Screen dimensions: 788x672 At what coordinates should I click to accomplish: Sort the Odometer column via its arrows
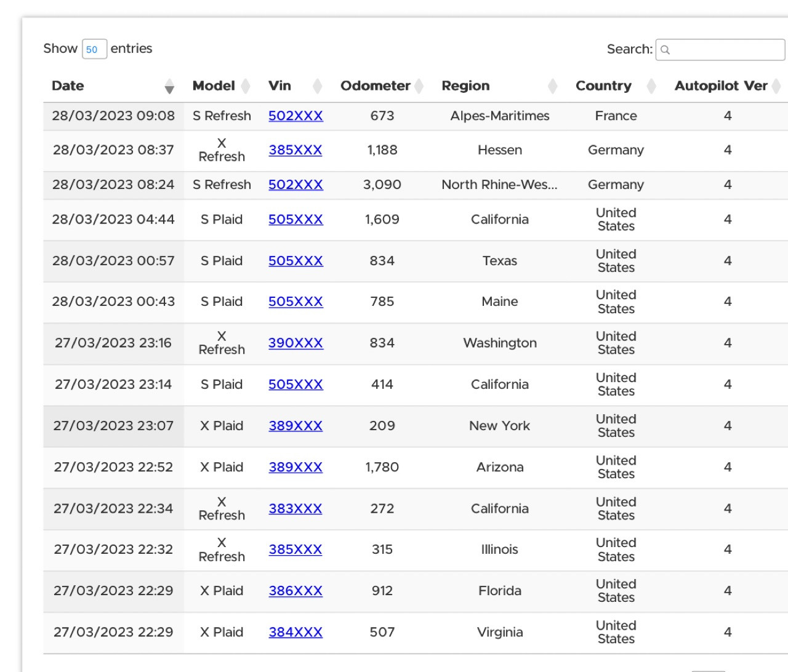[419, 86]
